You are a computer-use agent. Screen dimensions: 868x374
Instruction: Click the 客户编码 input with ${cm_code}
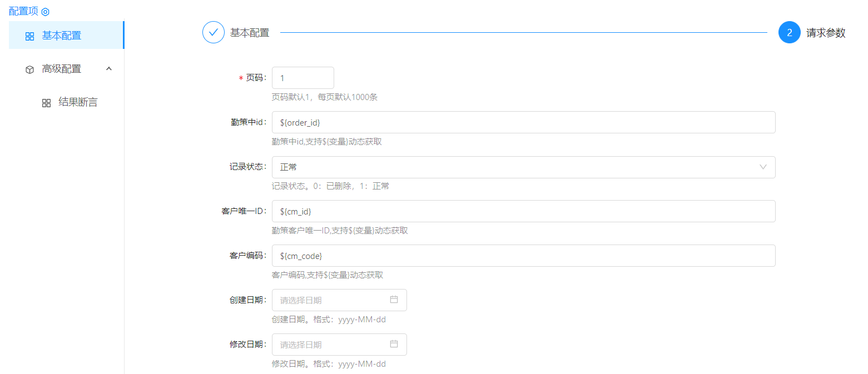pyautogui.click(x=523, y=256)
